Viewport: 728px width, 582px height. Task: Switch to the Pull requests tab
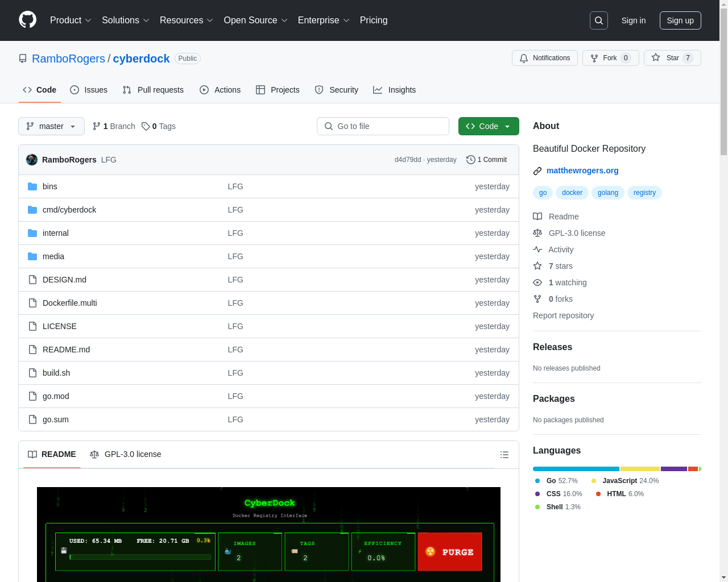153,90
